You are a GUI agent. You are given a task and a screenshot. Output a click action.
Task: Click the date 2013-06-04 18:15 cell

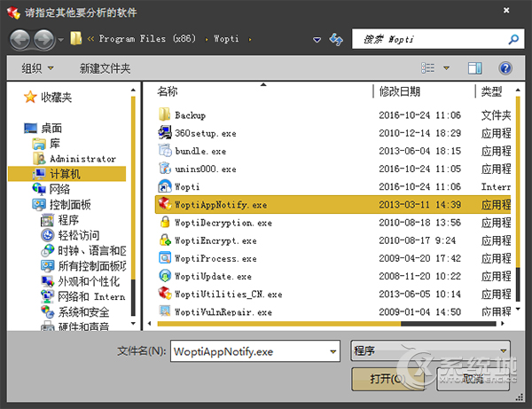tap(419, 151)
